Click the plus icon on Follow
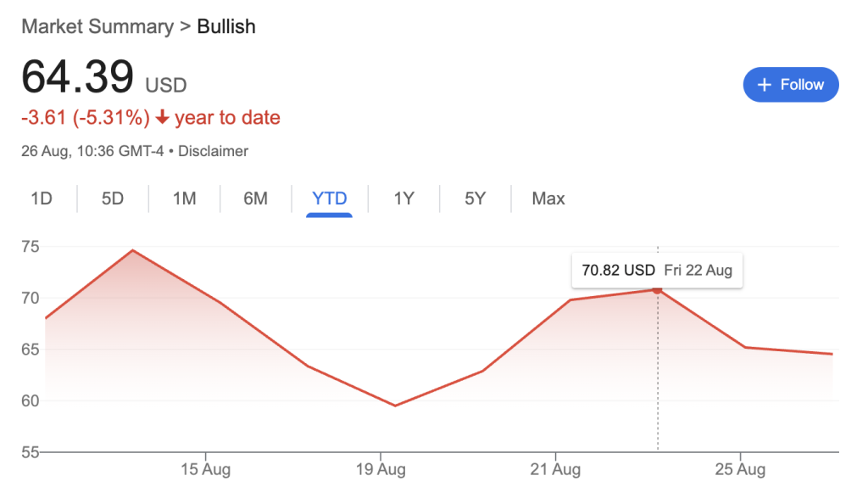This screenshot has height=498, width=868. pos(765,85)
